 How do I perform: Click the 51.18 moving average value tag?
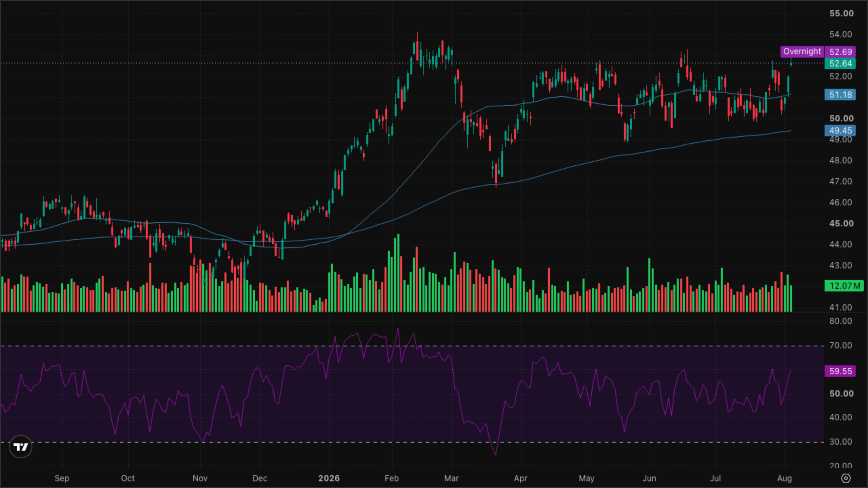(x=841, y=95)
